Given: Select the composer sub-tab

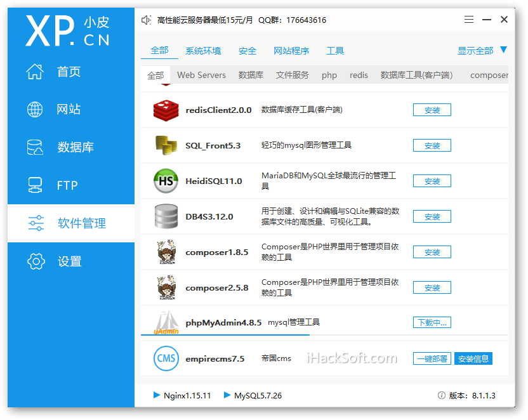Looking at the screenshot, I should [489, 75].
